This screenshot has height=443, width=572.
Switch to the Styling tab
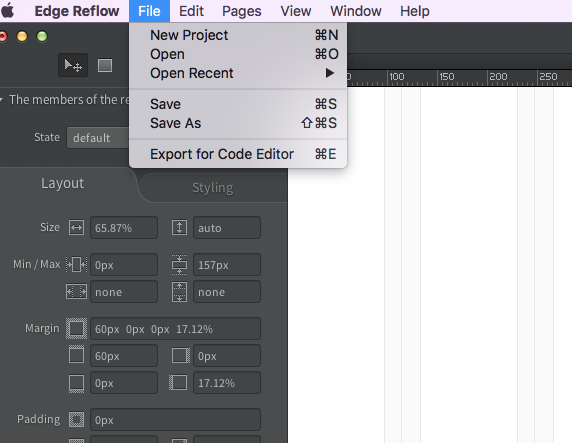pos(213,188)
